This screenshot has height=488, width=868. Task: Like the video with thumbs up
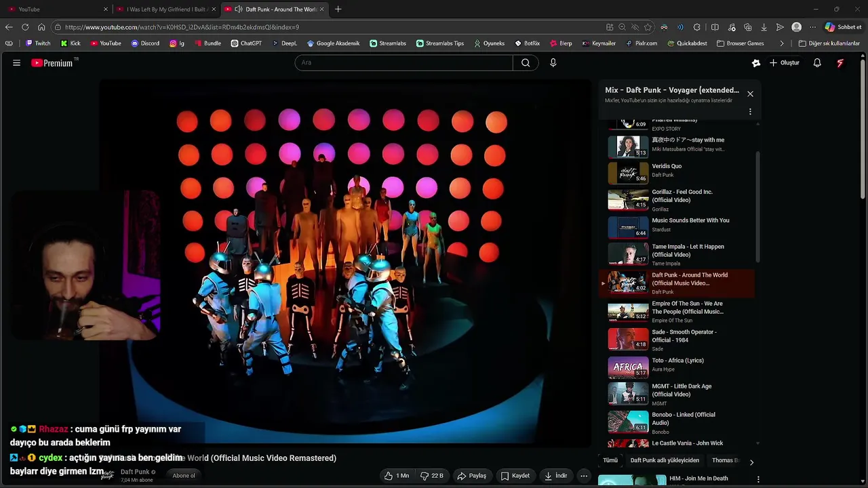(397, 476)
